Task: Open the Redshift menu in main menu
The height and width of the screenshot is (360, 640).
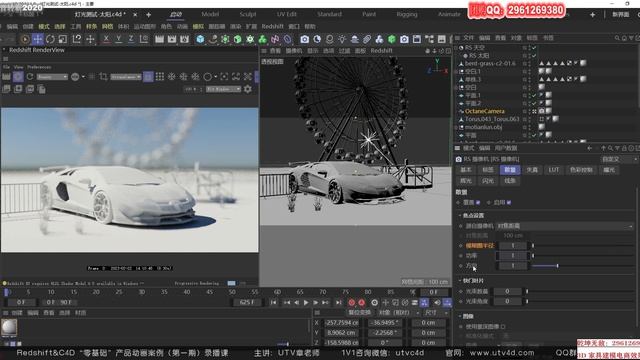Action: tap(272, 27)
